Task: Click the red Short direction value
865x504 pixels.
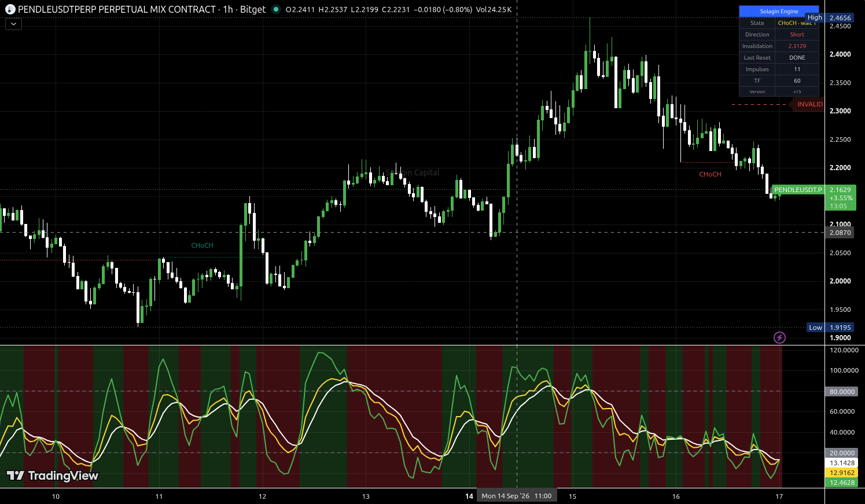Action: pos(797,35)
